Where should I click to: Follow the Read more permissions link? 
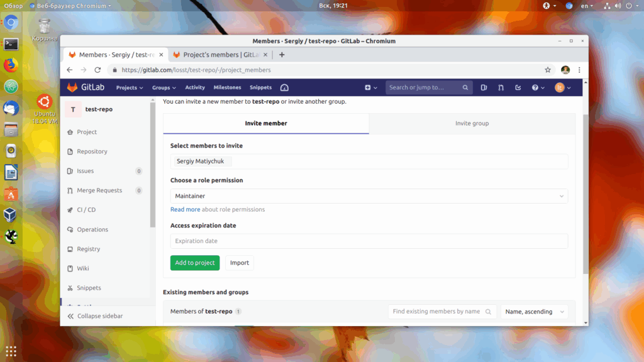(x=186, y=209)
